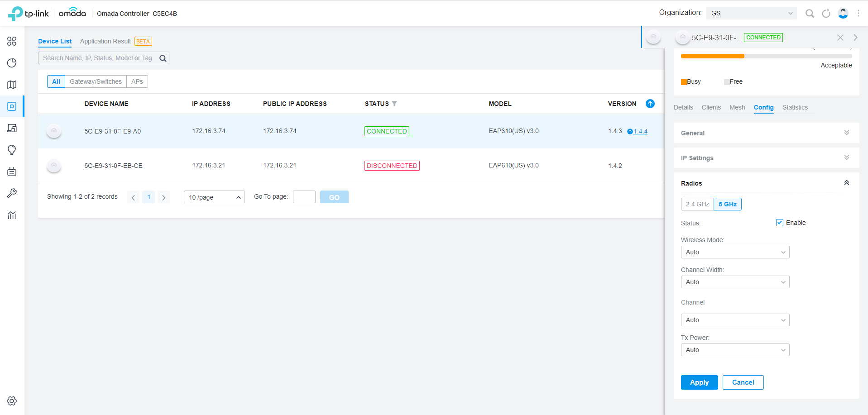Image resolution: width=868 pixels, height=415 pixels.
Task: Click the refresh icon in header
Action: (826, 14)
